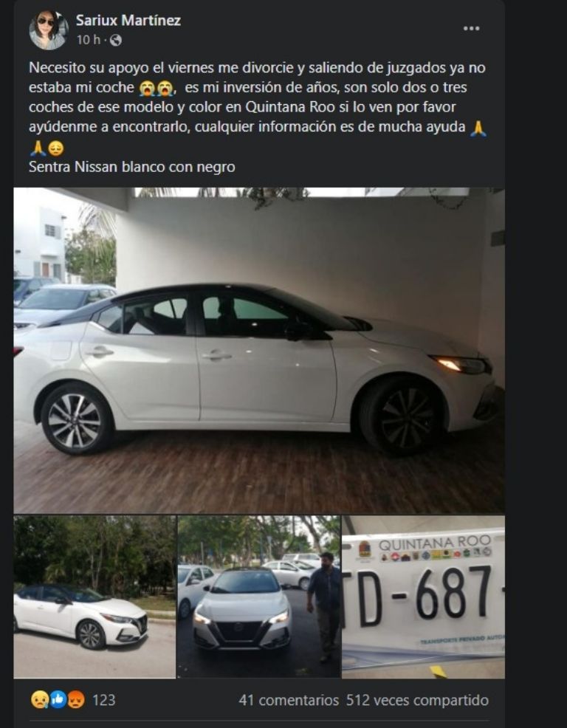Click the post text 'Sentra Nissan blanco con negro'

(x=132, y=167)
